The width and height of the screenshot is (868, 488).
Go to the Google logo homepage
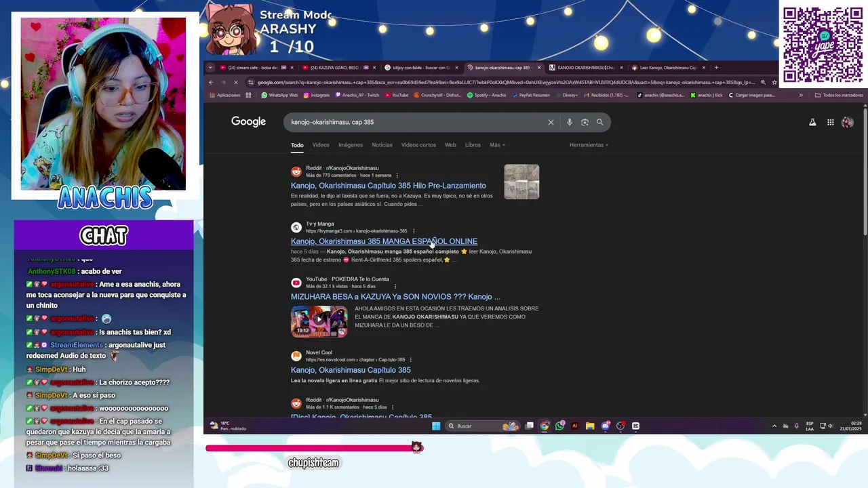coord(248,122)
